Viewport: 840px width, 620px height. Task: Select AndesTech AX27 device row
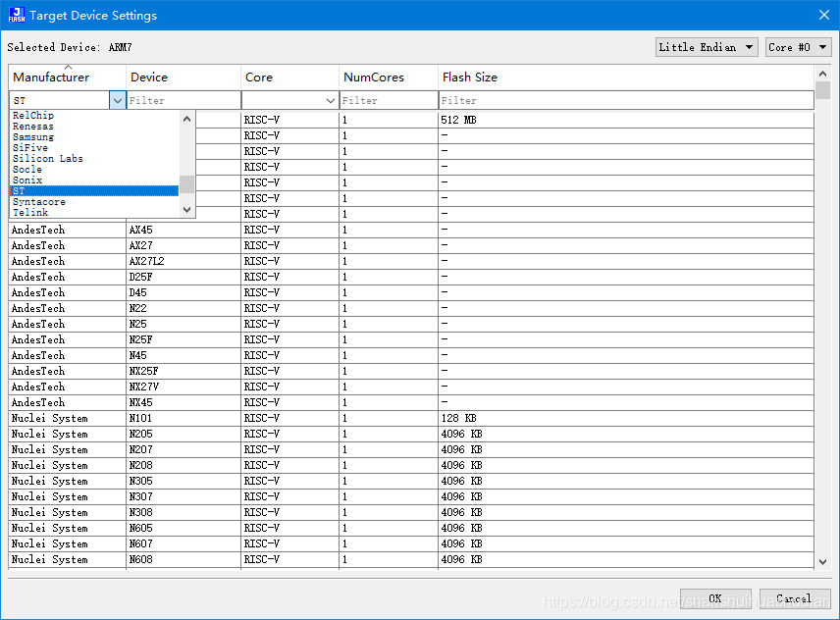411,245
